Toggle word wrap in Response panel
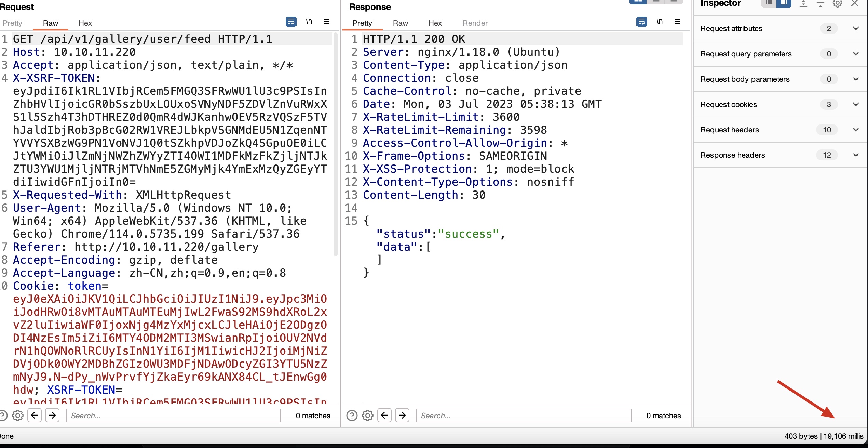The width and height of the screenshot is (868, 448). 641,22
